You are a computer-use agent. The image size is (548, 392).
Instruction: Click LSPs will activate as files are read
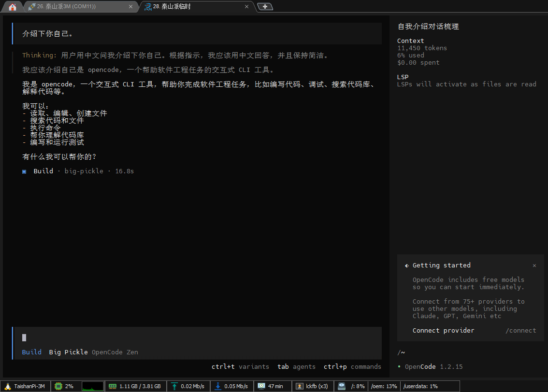point(466,84)
